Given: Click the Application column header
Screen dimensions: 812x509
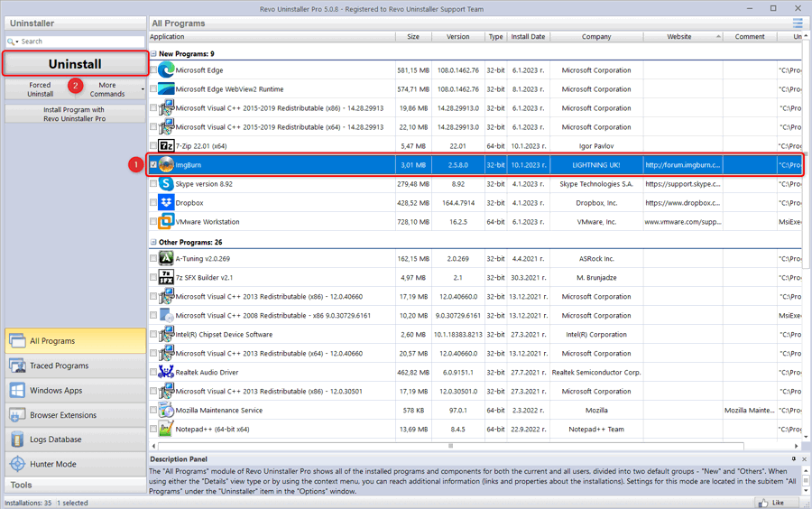Looking at the screenshot, I should [272, 37].
